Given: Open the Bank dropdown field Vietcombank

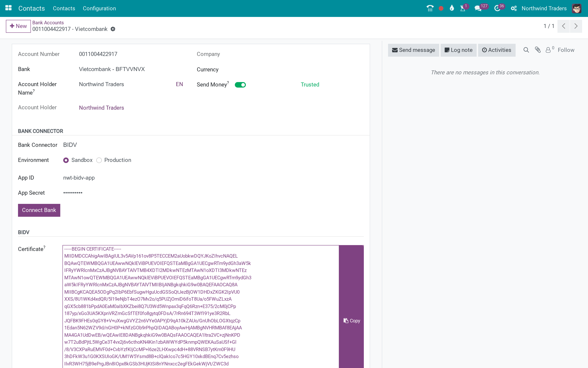Looking at the screenshot, I should (x=131, y=69).
